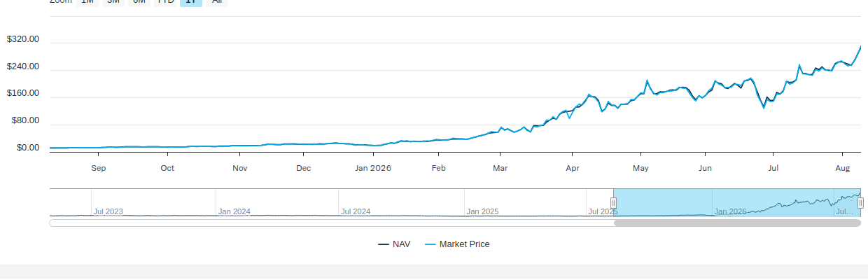The image size is (868, 280).
Task: Switch zoom to YTD
Action: [165, 2]
